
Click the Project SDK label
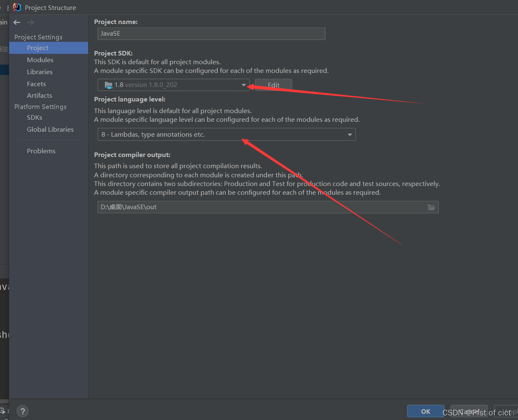click(x=113, y=53)
